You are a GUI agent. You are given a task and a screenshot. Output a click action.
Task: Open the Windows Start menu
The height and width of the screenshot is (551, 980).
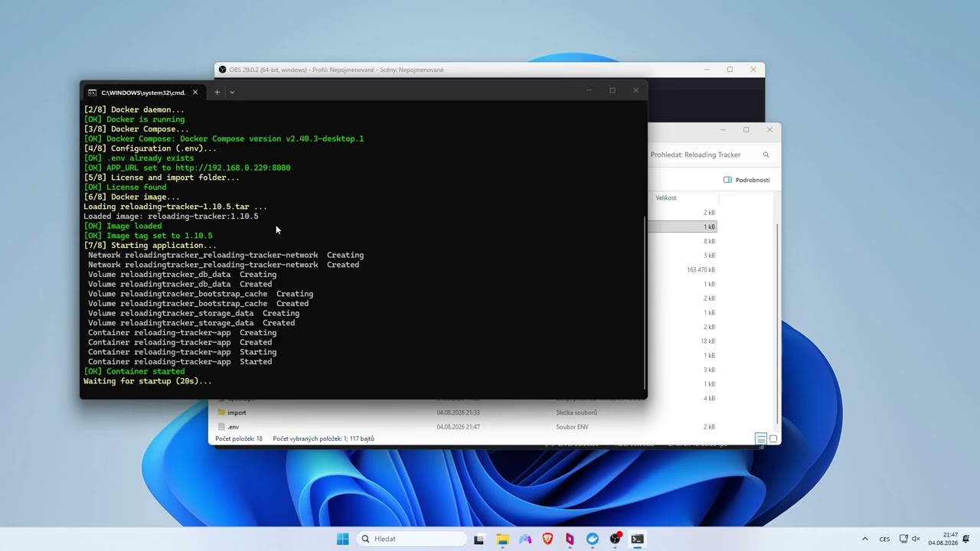point(342,539)
